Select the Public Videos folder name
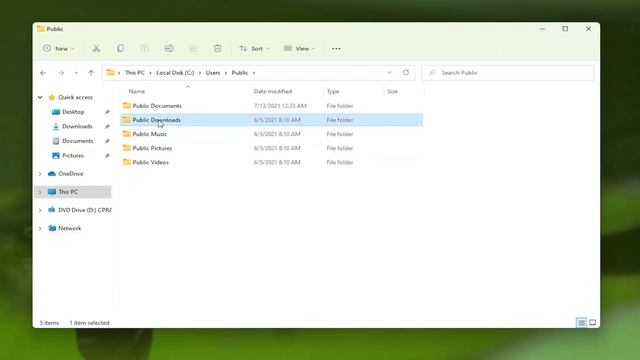This screenshot has width=640, height=360. click(151, 162)
